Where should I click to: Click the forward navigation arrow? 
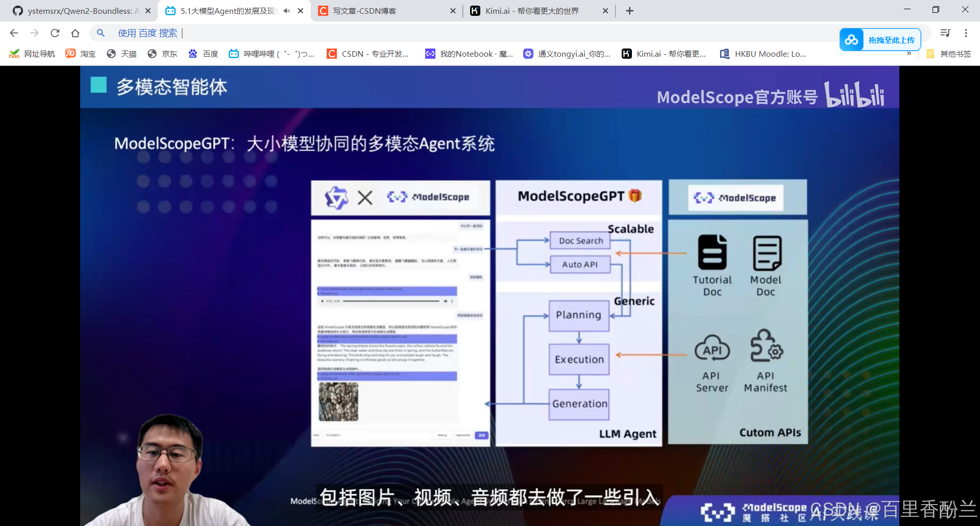pyautogui.click(x=34, y=33)
